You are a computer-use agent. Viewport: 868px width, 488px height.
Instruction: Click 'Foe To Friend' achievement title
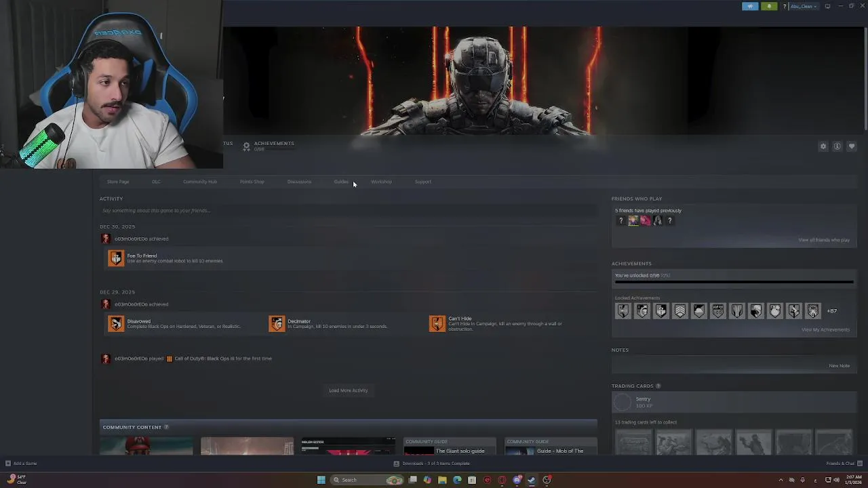[142, 256]
